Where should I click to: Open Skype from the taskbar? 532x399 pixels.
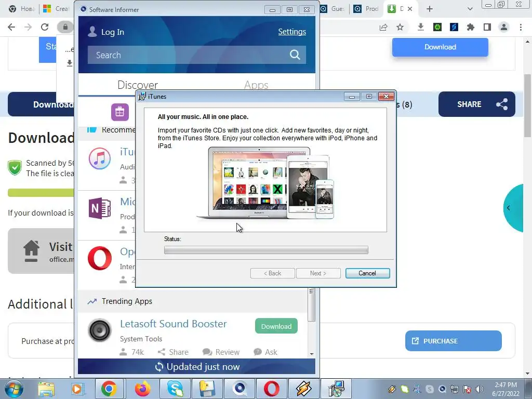(175, 389)
